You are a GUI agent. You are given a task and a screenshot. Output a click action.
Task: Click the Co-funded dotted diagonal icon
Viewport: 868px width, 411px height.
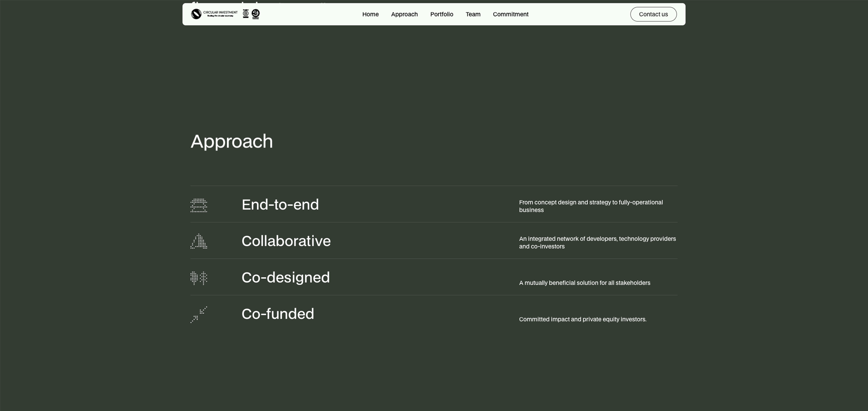coord(199,315)
